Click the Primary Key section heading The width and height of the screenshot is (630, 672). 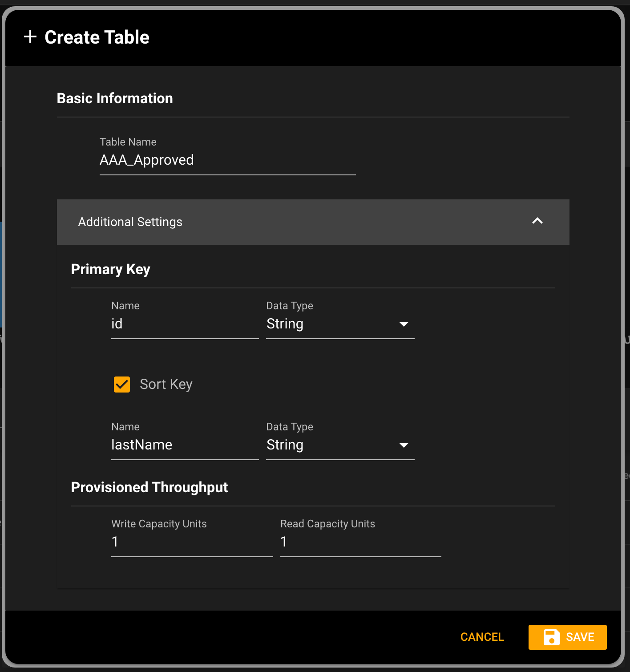[111, 269]
